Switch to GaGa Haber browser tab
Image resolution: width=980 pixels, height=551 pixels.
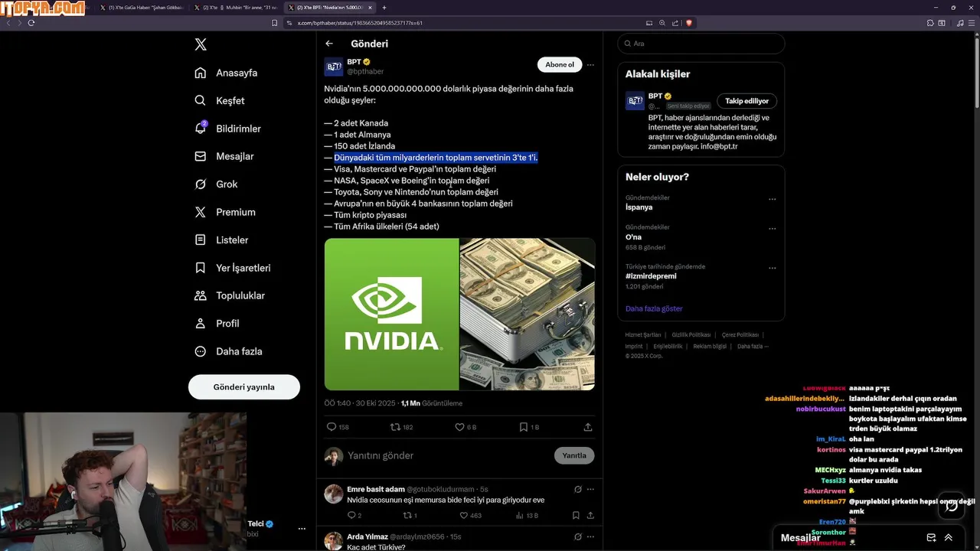click(x=142, y=8)
